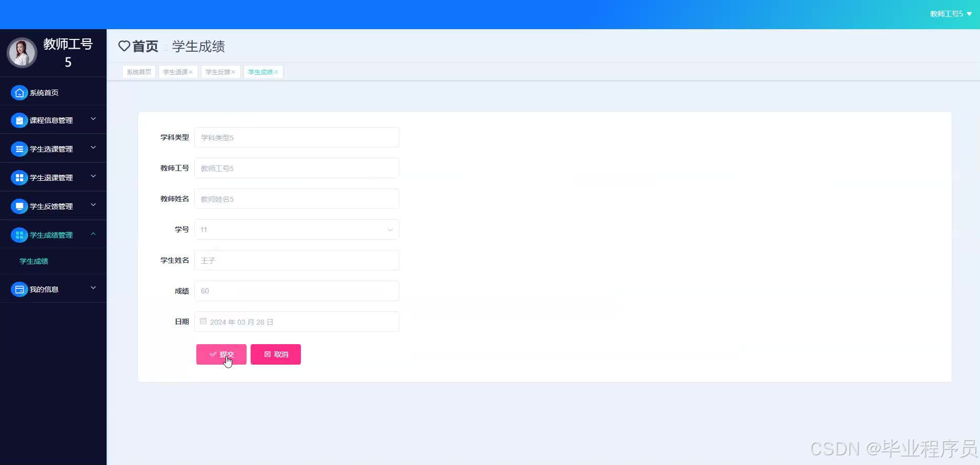Click the 学生反馈管理 menu label
980x465 pixels.
tap(51, 206)
